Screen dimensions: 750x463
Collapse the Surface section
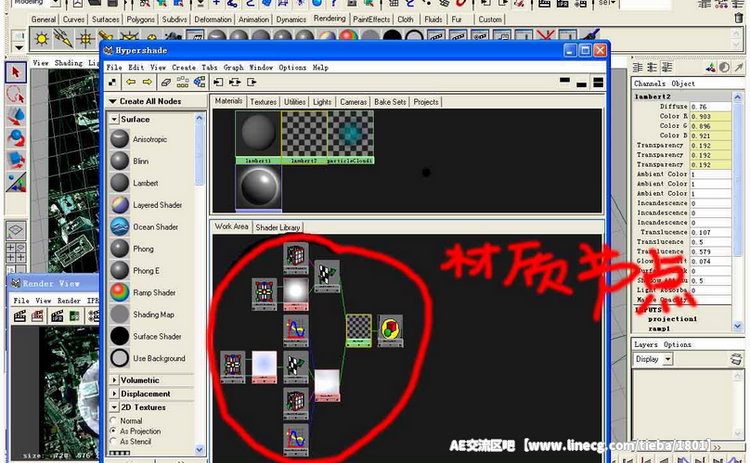tap(114, 119)
